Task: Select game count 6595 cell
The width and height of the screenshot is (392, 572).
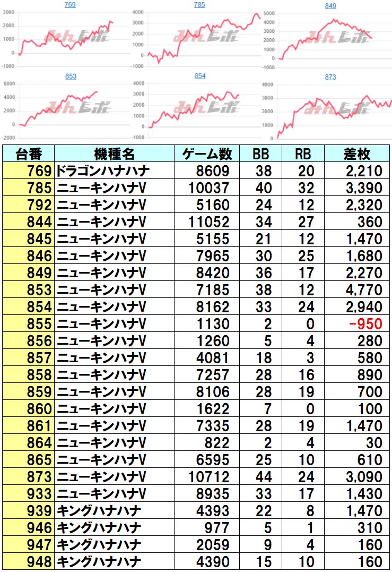Action: [206, 459]
